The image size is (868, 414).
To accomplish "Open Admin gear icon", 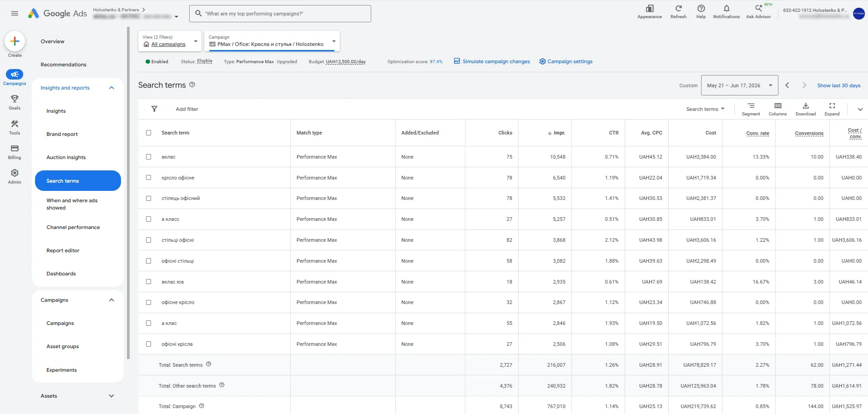I will (15, 173).
